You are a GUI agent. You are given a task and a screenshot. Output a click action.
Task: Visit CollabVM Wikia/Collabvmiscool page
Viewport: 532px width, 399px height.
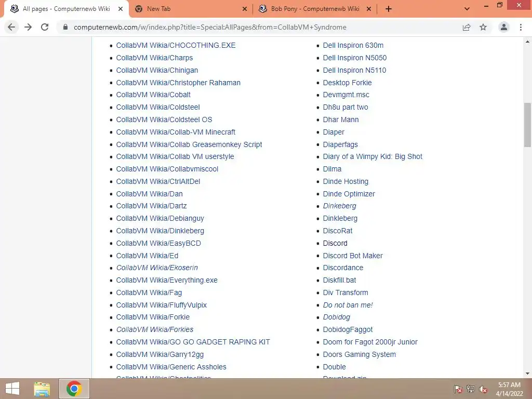(167, 169)
